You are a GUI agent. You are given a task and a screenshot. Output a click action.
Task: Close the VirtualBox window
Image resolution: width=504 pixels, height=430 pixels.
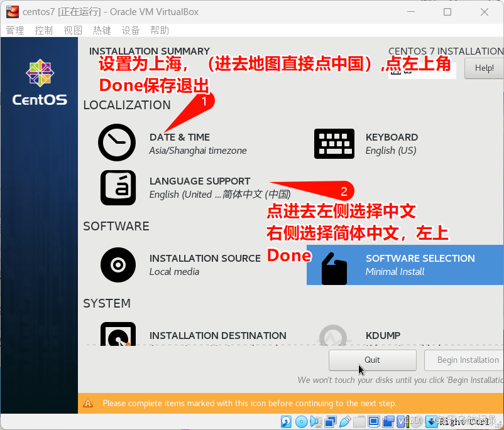pyautogui.click(x=485, y=12)
